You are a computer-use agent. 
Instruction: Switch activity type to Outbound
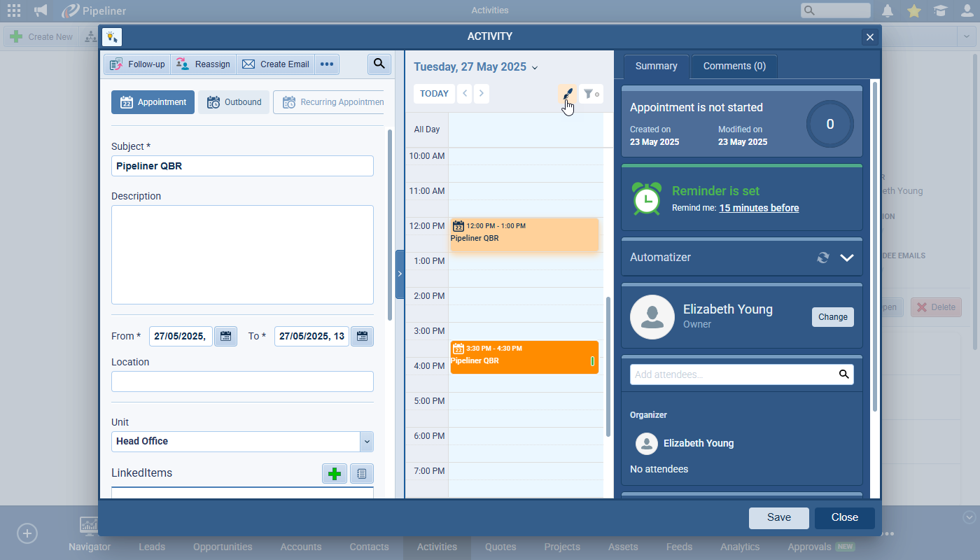coord(234,102)
